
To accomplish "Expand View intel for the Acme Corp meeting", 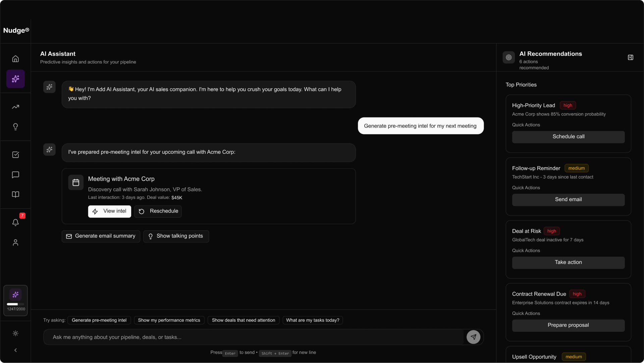I will click(x=109, y=211).
